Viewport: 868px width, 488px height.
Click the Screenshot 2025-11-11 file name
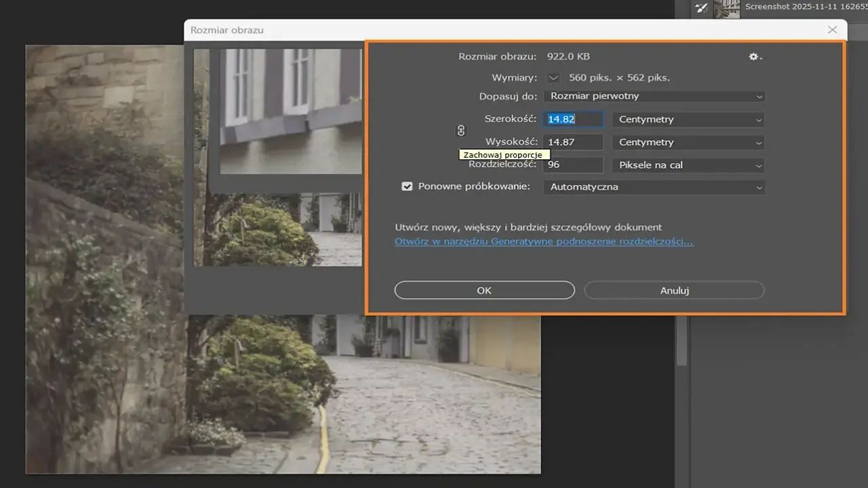coord(806,7)
